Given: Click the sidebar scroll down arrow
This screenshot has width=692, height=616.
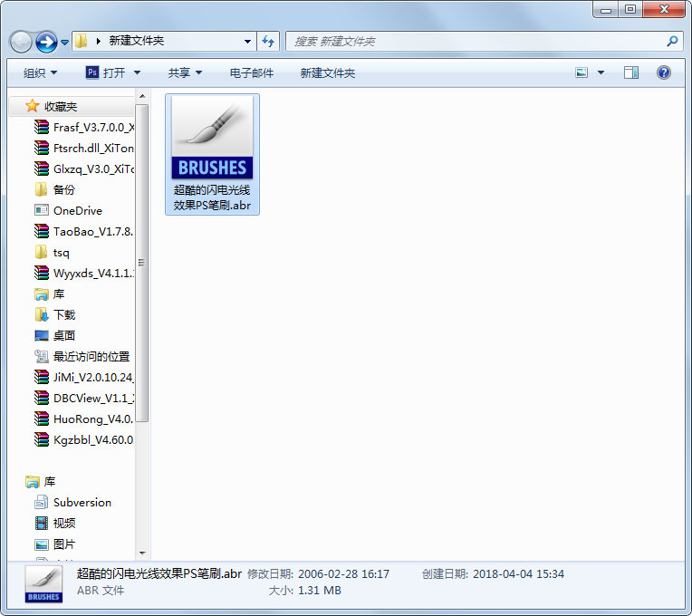Looking at the screenshot, I should click(142, 553).
